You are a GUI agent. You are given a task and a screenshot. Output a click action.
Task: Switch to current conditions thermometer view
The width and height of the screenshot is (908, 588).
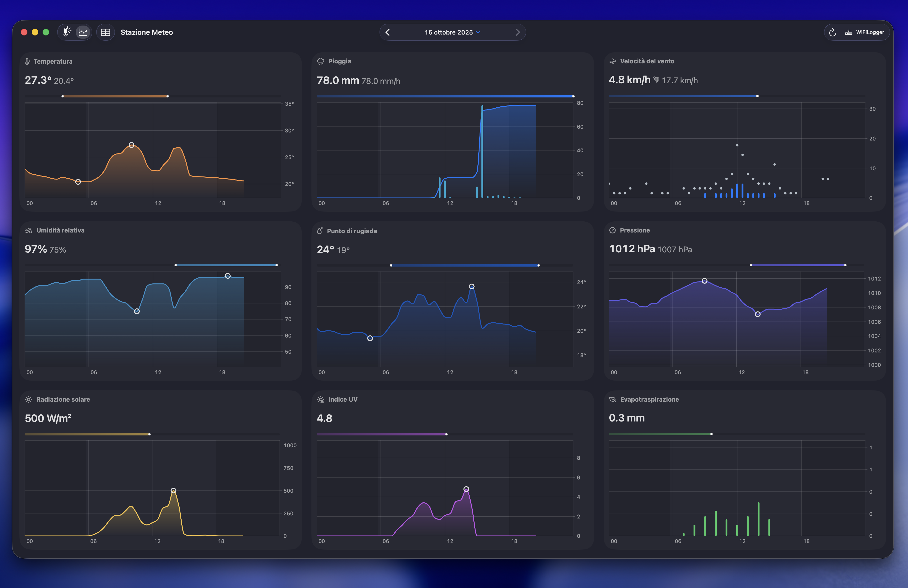click(67, 32)
